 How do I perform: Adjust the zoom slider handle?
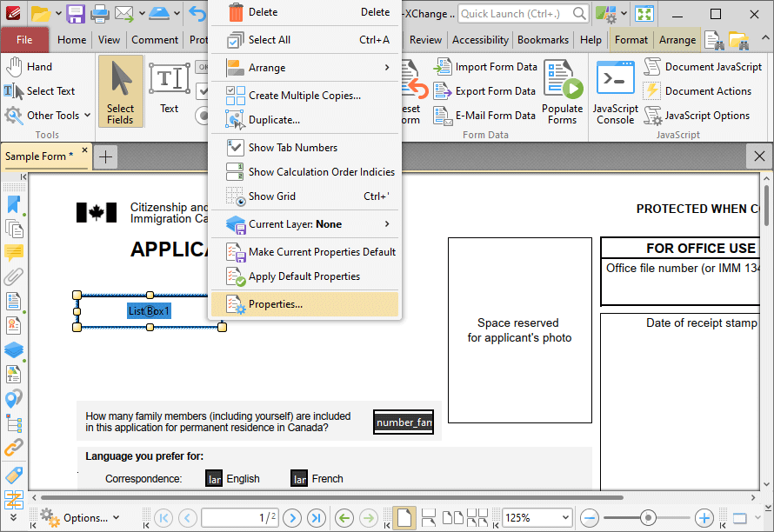coord(648,518)
